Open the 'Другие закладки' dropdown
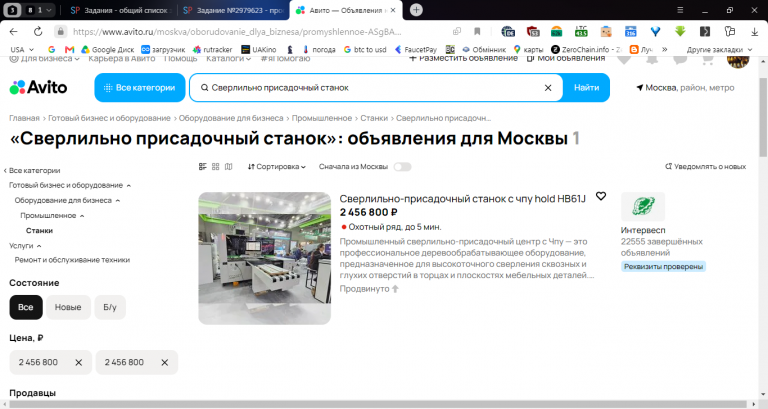The height and width of the screenshot is (409, 768). (x=719, y=49)
